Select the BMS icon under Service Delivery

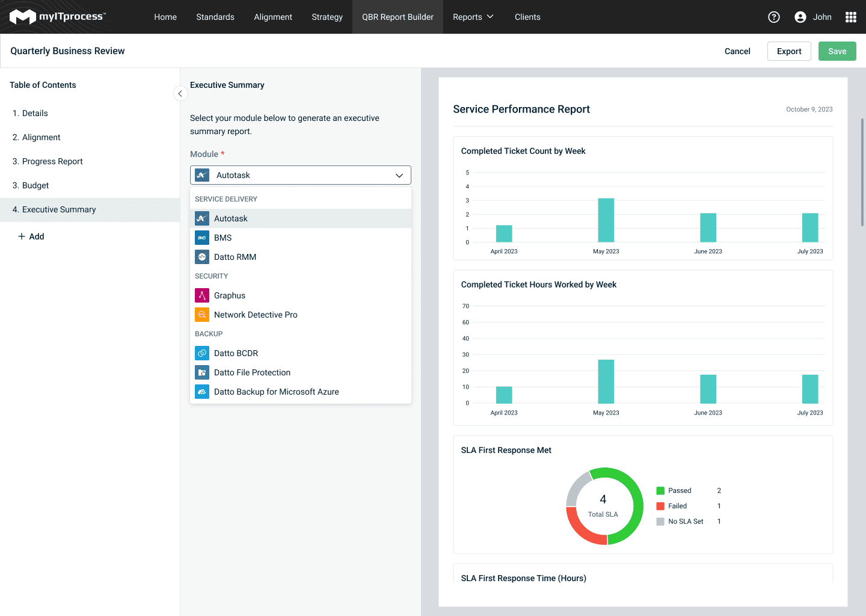pyautogui.click(x=201, y=237)
